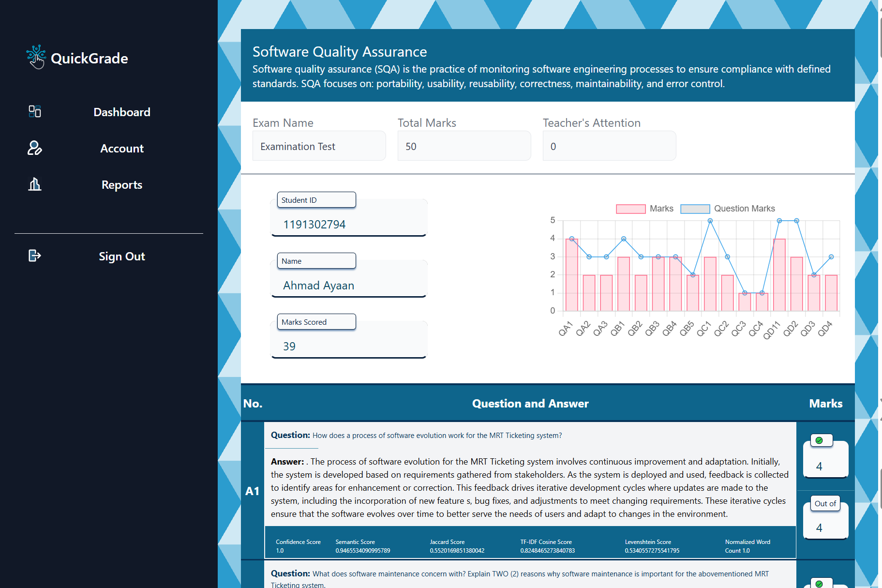This screenshot has width=882, height=588.
Task: Click green check icon on A1 marks
Action: 819,440
